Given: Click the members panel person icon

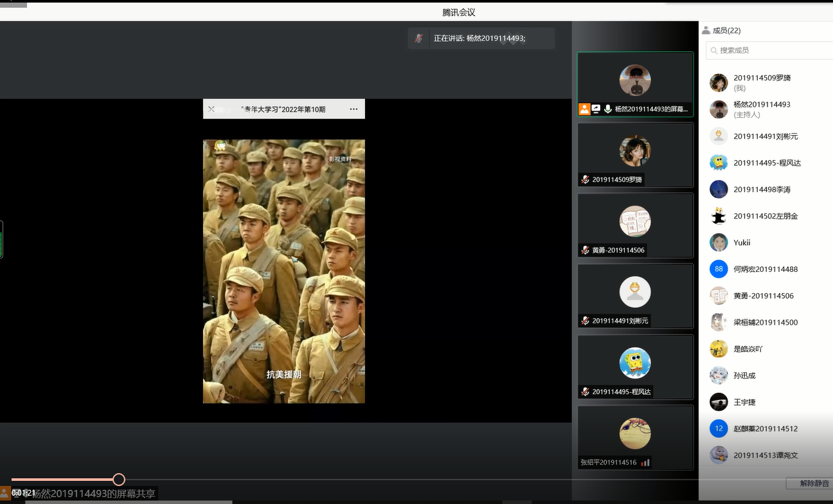Looking at the screenshot, I should point(706,30).
